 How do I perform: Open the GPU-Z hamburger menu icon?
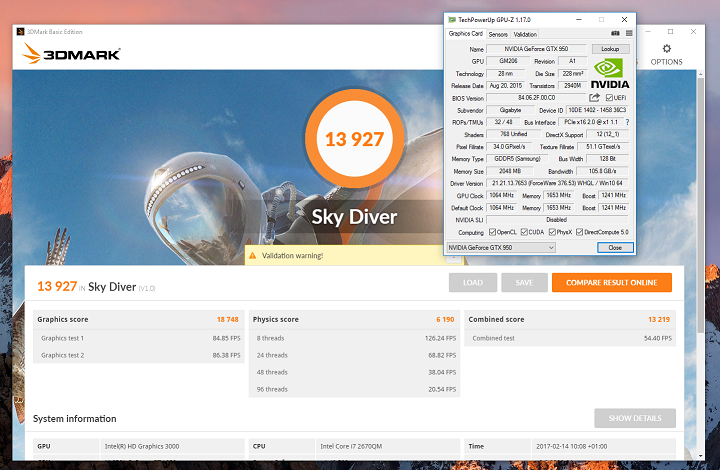(x=629, y=34)
